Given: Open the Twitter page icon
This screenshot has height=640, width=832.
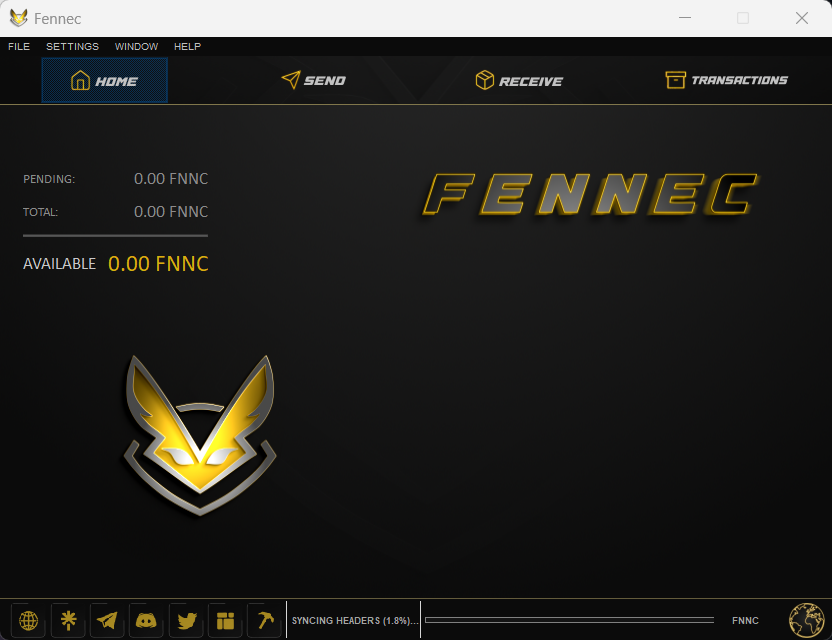Looking at the screenshot, I should pyautogui.click(x=186, y=620).
